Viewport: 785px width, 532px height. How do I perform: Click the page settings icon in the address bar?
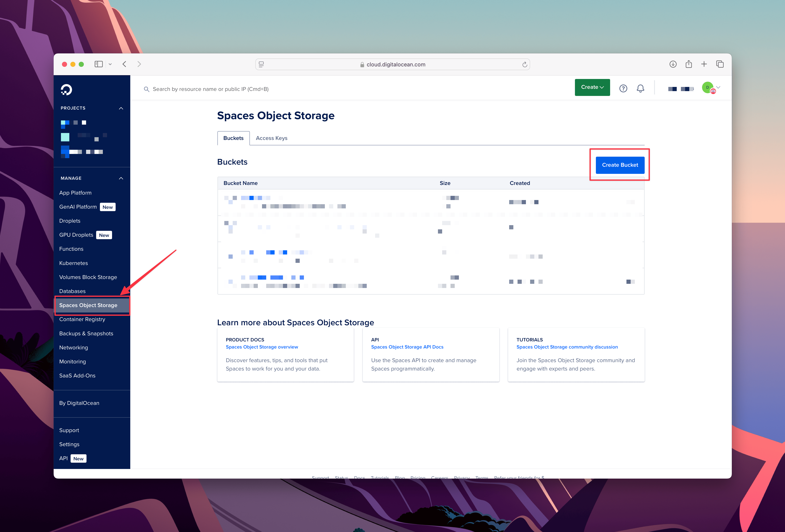point(261,64)
